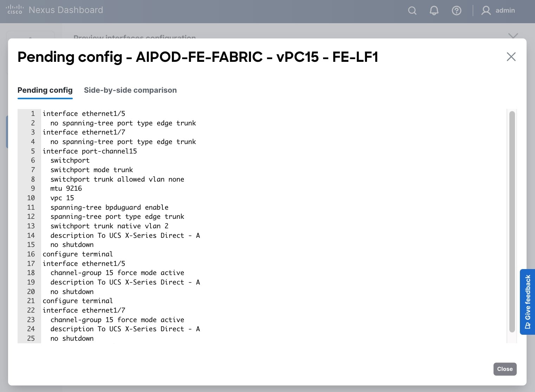Open the notifications bell
Image resolution: width=535 pixels, height=392 pixels.
tap(434, 11)
